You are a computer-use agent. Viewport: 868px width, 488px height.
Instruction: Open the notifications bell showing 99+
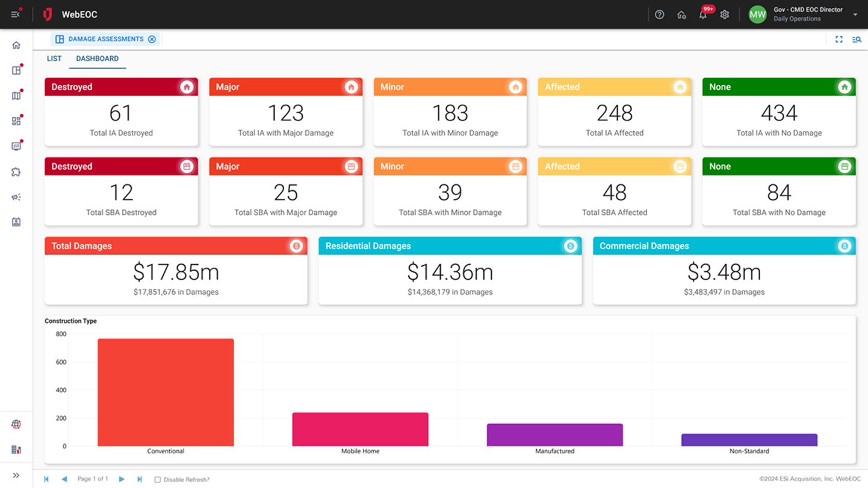click(x=702, y=14)
